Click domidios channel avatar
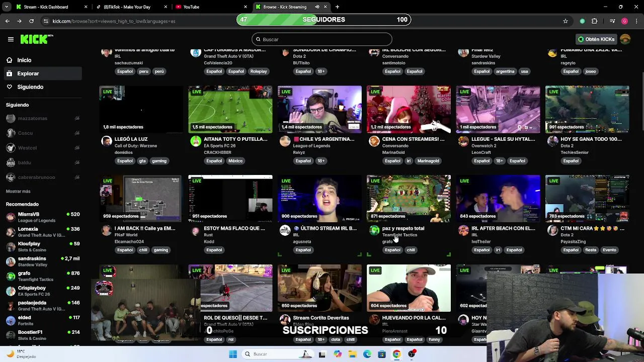Image resolution: width=644 pixels, height=362 pixels. pyautogui.click(x=106, y=141)
